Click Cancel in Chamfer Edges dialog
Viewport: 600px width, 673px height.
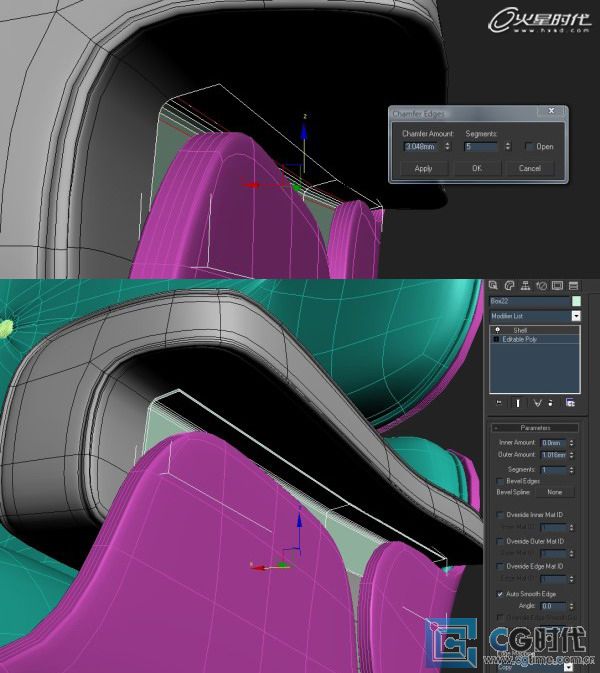(530, 168)
